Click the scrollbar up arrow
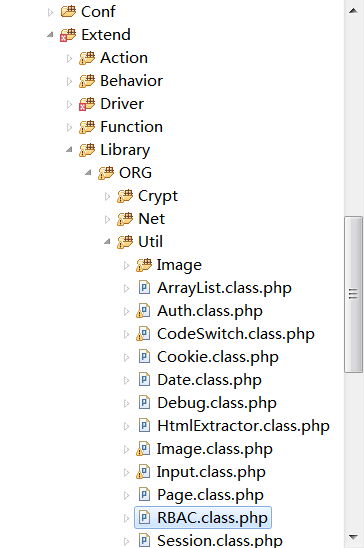364x548 pixels. click(x=354, y=11)
